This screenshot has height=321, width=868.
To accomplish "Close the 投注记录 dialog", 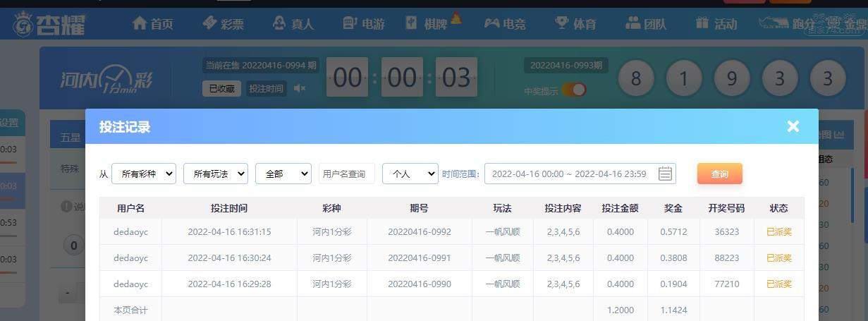I will tap(793, 126).
